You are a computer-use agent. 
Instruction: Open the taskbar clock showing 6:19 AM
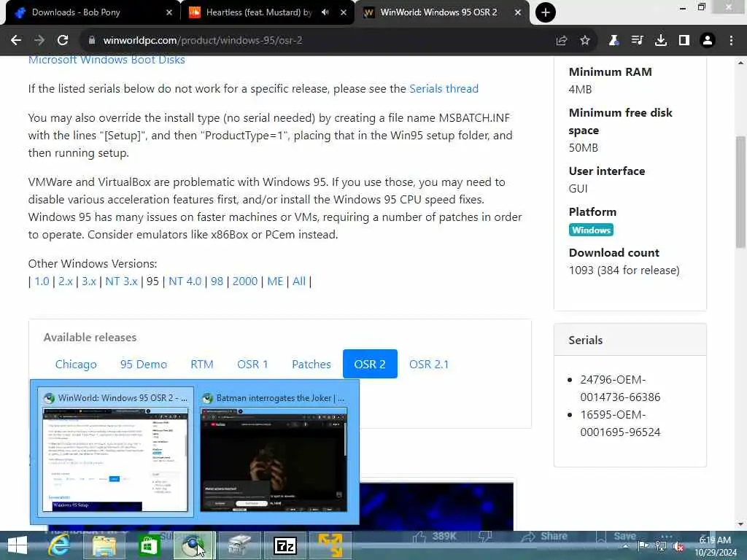click(715, 546)
